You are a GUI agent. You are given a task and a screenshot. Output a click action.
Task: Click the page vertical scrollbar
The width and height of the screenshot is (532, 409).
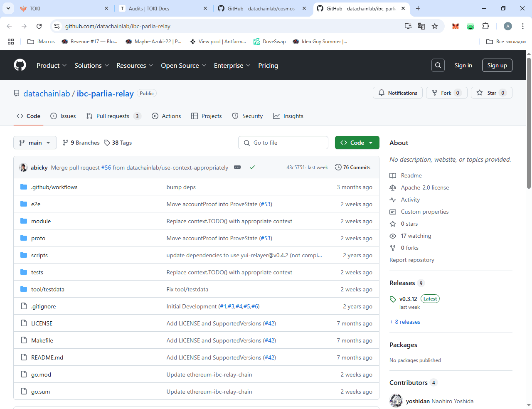(x=529, y=123)
